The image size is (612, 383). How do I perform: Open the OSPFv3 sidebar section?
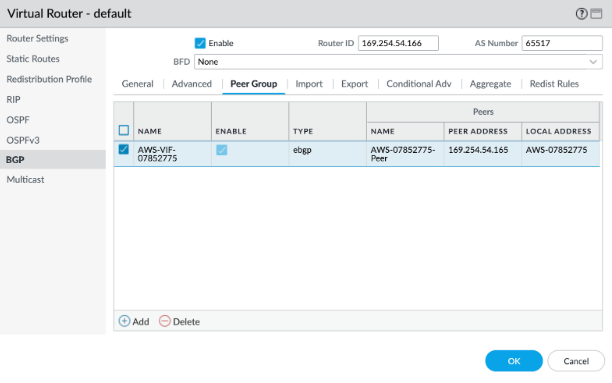(x=23, y=140)
